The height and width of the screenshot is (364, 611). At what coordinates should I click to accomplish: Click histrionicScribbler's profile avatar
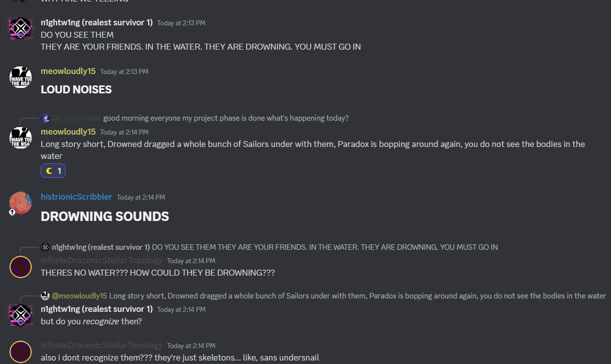[21, 203]
